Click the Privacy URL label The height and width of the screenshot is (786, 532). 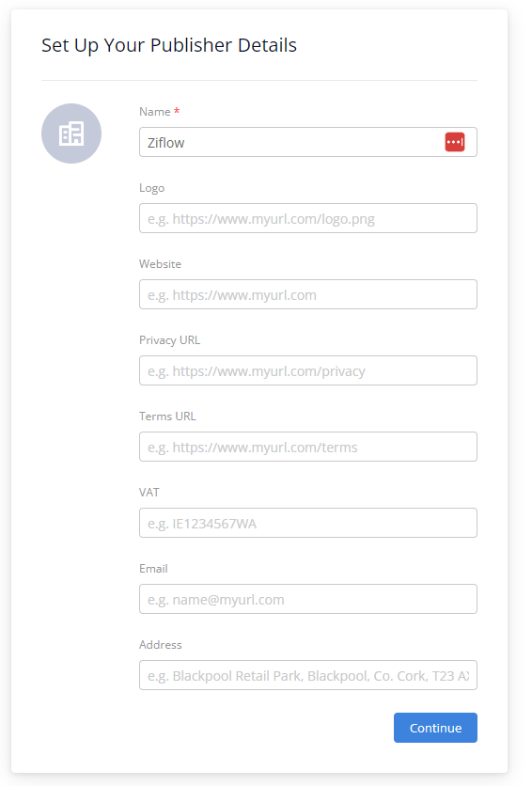170,339
